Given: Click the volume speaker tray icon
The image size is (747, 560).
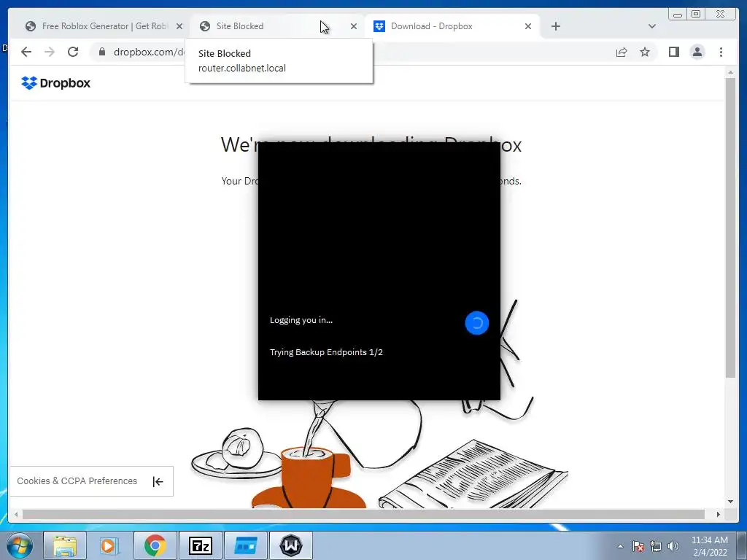Looking at the screenshot, I should [673, 546].
